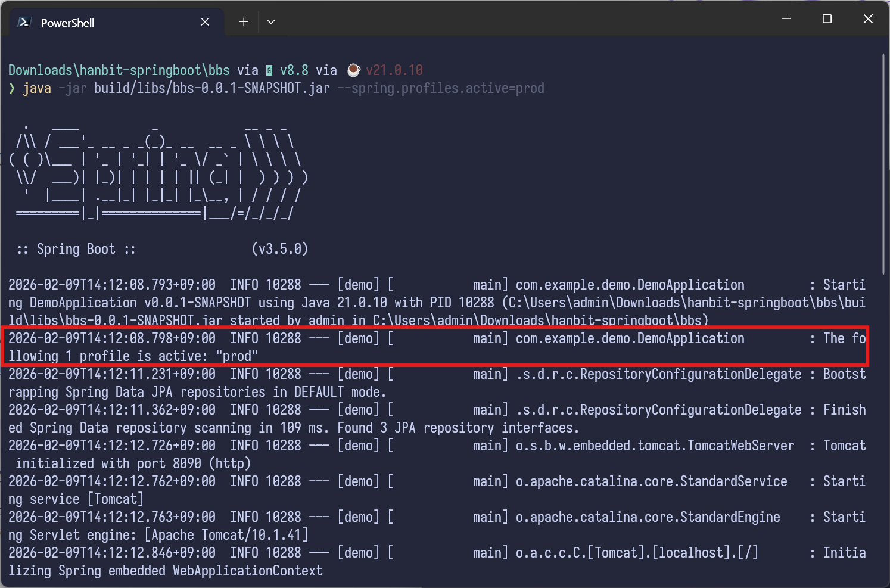
Task: Click the bbs-0.0.1-SNAPSHOT.jar path in command
Action: click(211, 89)
